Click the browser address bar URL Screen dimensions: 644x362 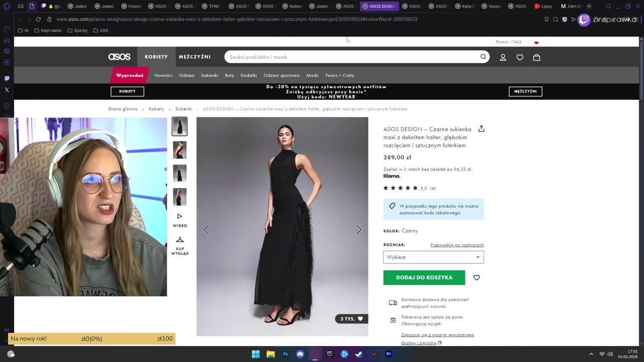(237, 19)
